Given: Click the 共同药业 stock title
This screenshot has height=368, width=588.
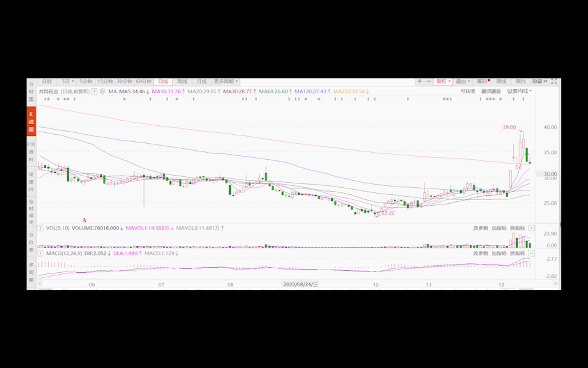Looking at the screenshot, I should click(x=49, y=91).
